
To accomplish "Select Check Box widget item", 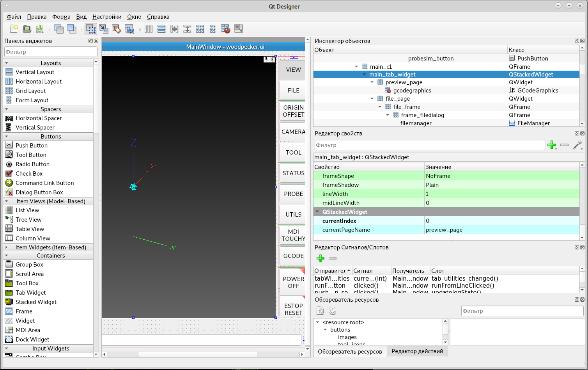I will click(29, 174).
